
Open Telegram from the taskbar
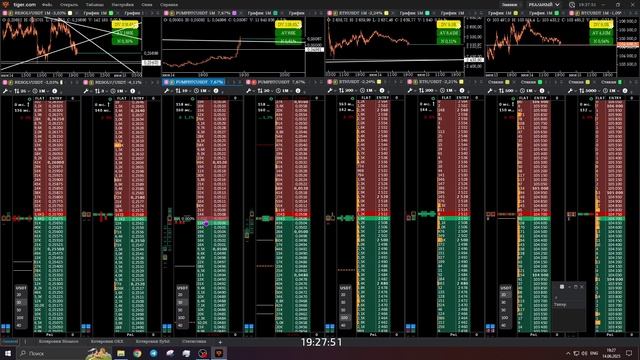coord(153,353)
